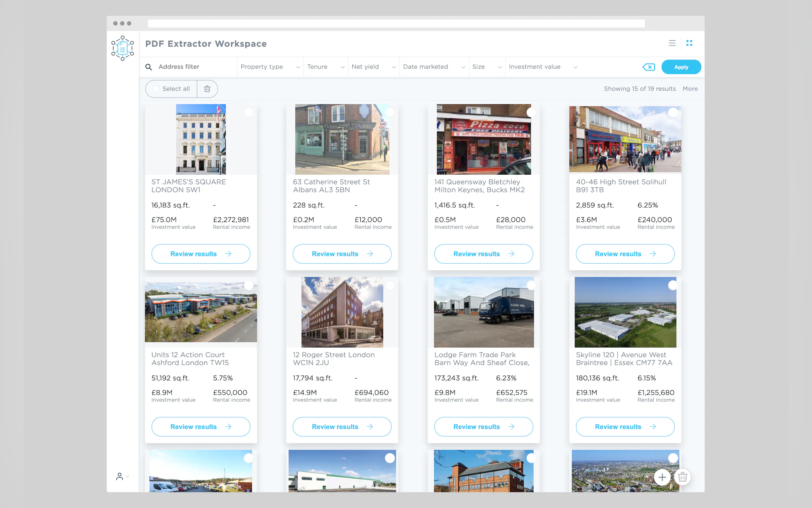The image size is (812, 508).
Task: Switch to grid view icon
Action: [689, 43]
